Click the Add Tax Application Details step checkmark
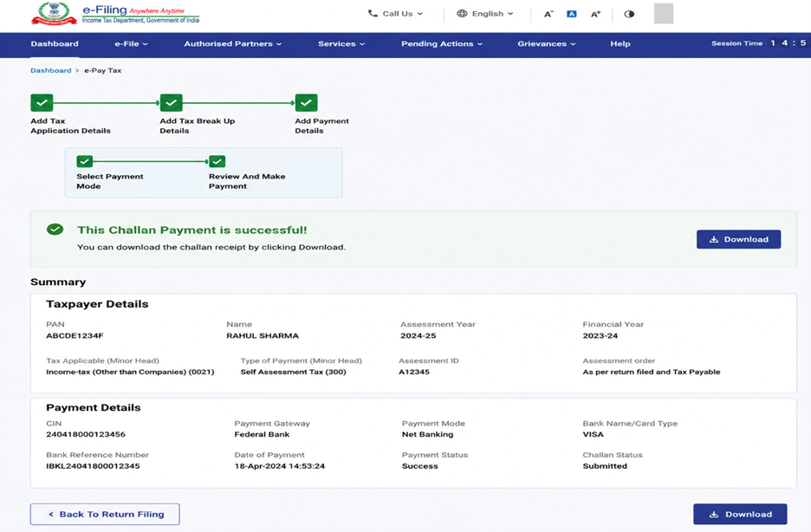This screenshot has width=811, height=532. tap(42, 103)
